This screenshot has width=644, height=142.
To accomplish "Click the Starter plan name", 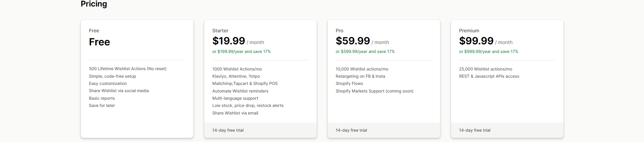I will [x=220, y=31].
